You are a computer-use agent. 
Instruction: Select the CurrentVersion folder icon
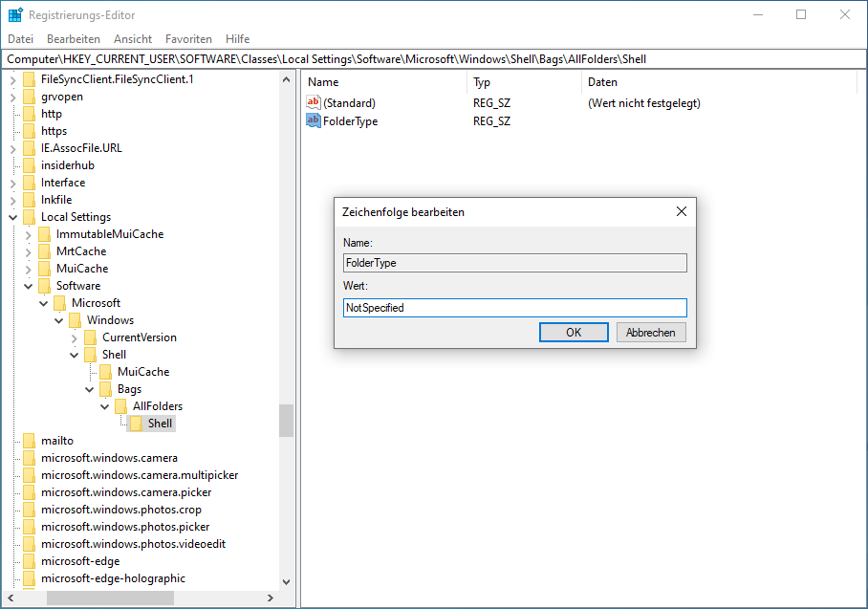[x=90, y=337]
